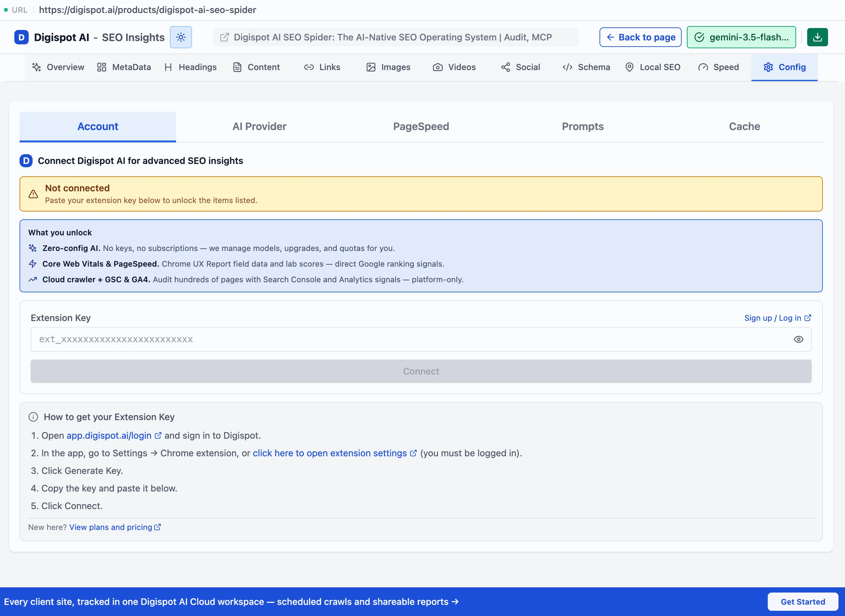Switch to the Headings tab
This screenshot has height=616, width=845.
(190, 67)
